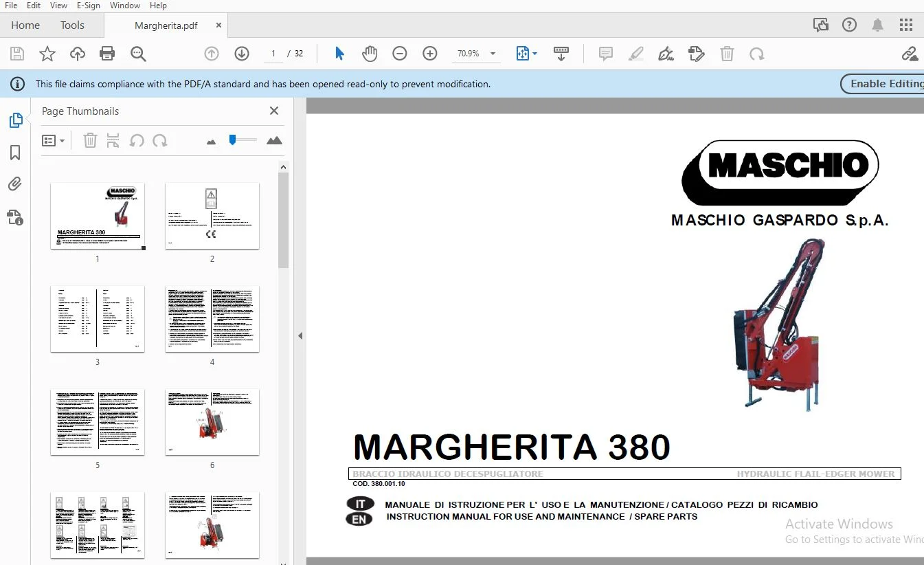Rotate thumbnails counterclockwise

[137, 141]
